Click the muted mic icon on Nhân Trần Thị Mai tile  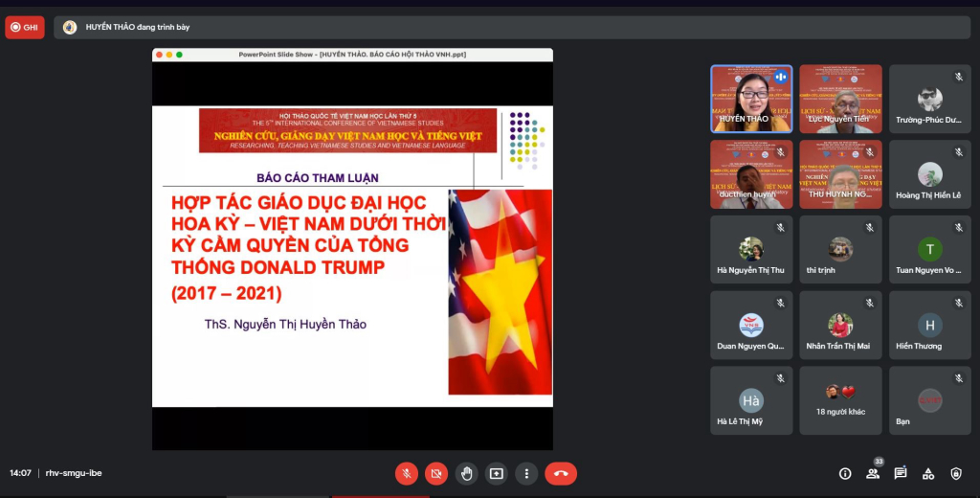pos(869,303)
